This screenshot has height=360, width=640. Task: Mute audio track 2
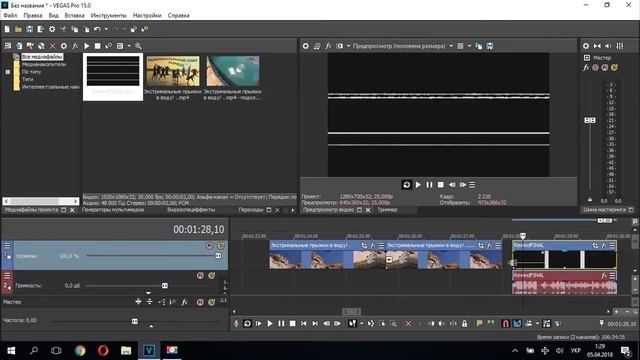pos(200,276)
